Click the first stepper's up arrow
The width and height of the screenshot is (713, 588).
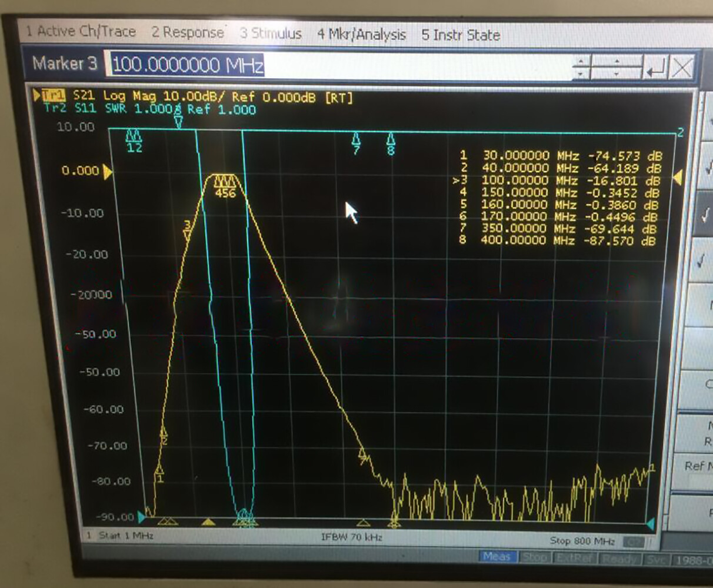[x=581, y=61]
